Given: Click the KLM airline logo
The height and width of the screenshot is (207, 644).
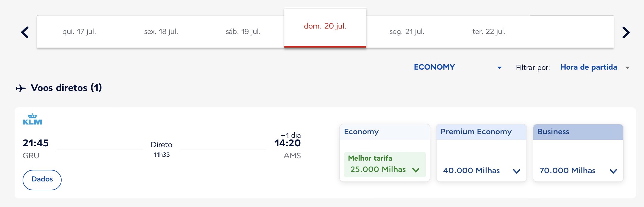Looking at the screenshot, I should 32,119.
